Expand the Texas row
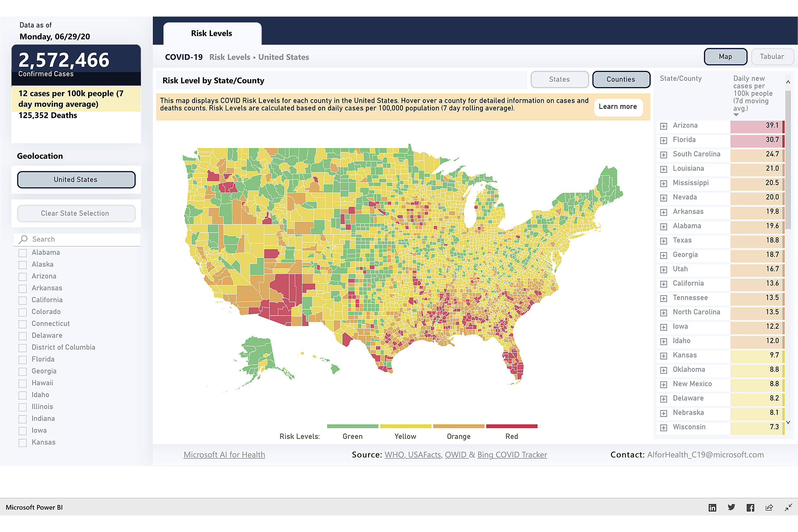Screen dimensions: 798x532 [x=664, y=241]
